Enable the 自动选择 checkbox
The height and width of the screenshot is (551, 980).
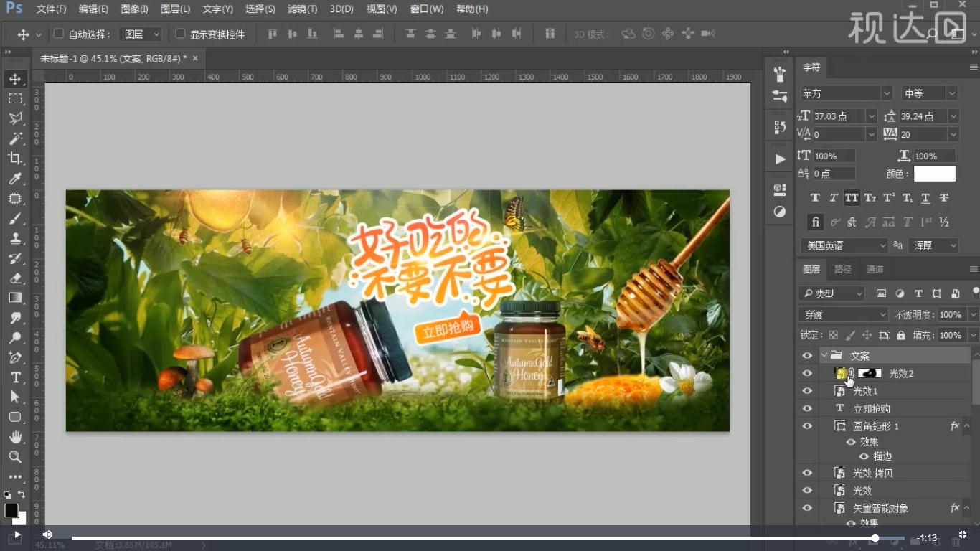[59, 34]
